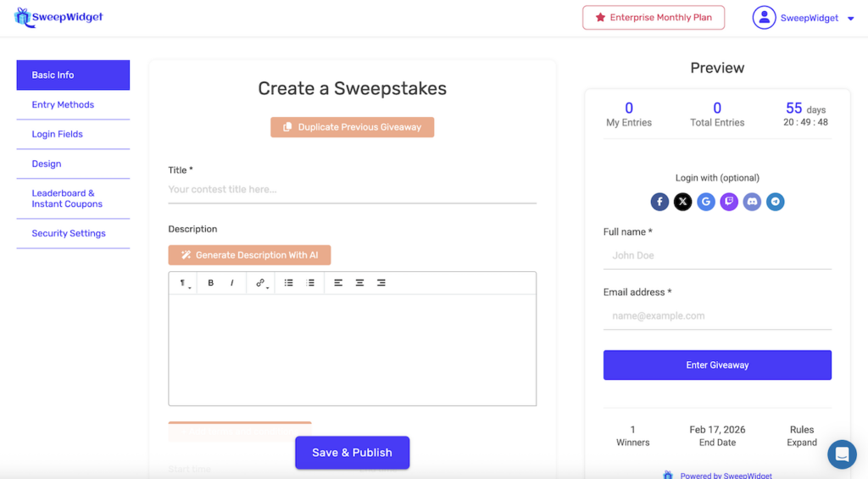Open the Security Settings tab

pyautogui.click(x=69, y=233)
